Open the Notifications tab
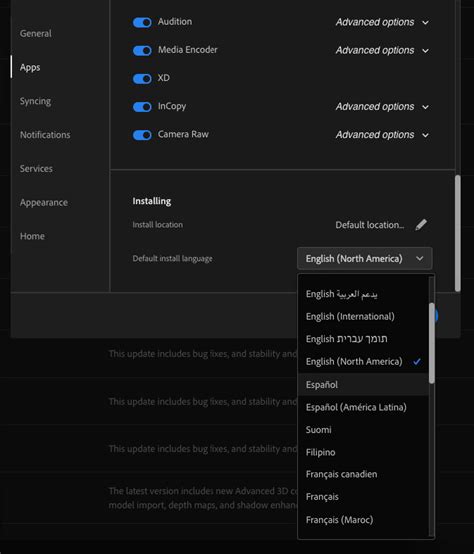The height and width of the screenshot is (554, 474). click(x=45, y=135)
